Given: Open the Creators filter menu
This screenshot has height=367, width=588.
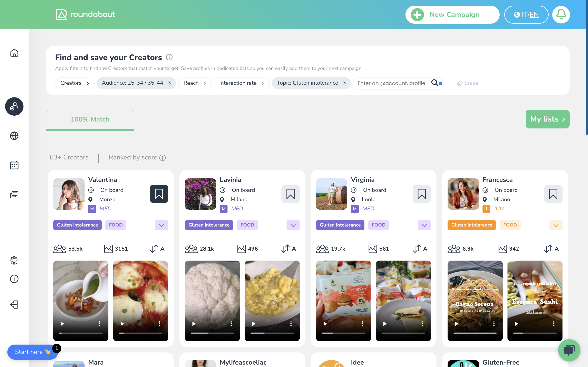Looking at the screenshot, I should (x=75, y=83).
